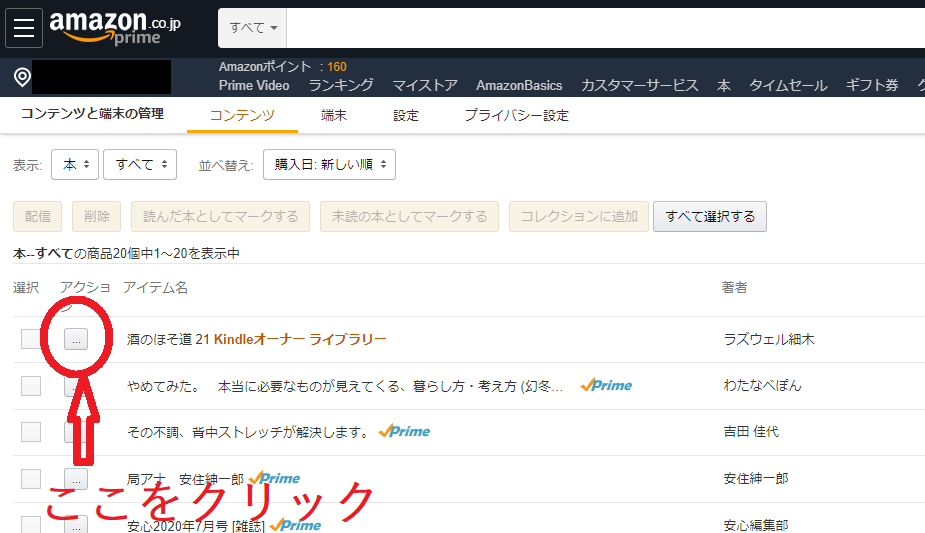Open AmazonBasics in navigation bar
This screenshot has width=925, height=533.
click(519, 85)
